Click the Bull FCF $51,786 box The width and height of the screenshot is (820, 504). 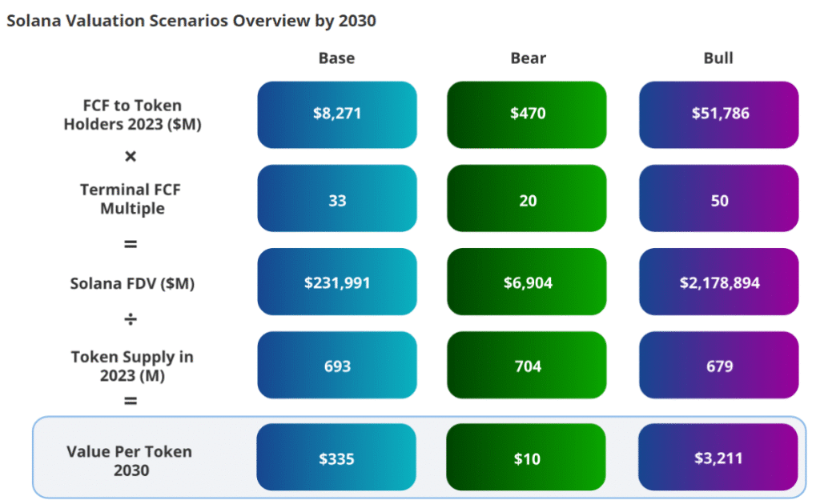(x=719, y=114)
